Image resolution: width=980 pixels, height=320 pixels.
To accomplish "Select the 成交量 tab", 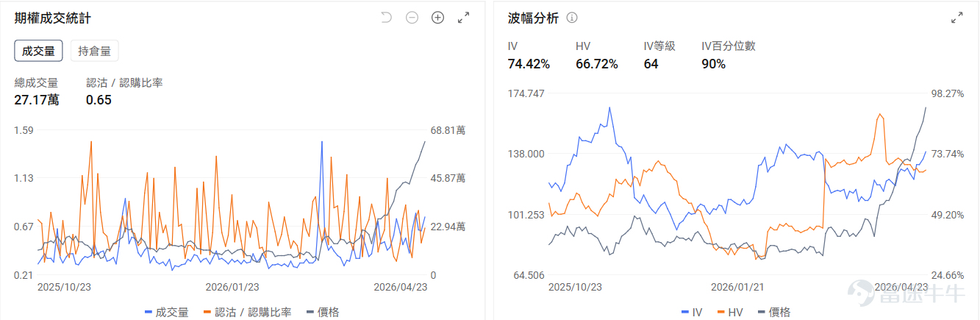I will [x=38, y=51].
